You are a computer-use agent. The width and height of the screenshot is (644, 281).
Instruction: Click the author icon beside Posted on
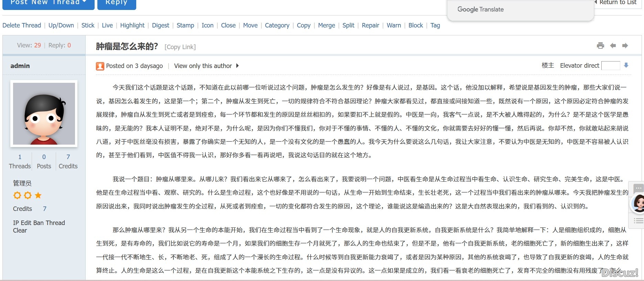coord(100,66)
